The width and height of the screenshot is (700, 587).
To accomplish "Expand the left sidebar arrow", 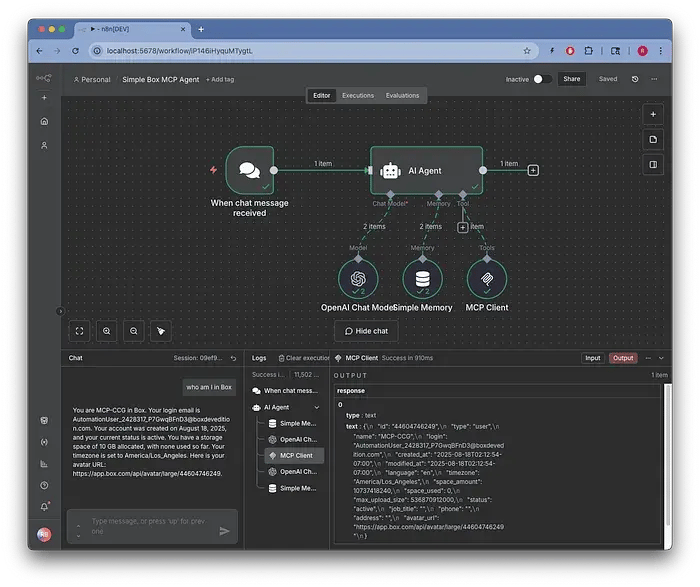I will click(x=60, y=311).
